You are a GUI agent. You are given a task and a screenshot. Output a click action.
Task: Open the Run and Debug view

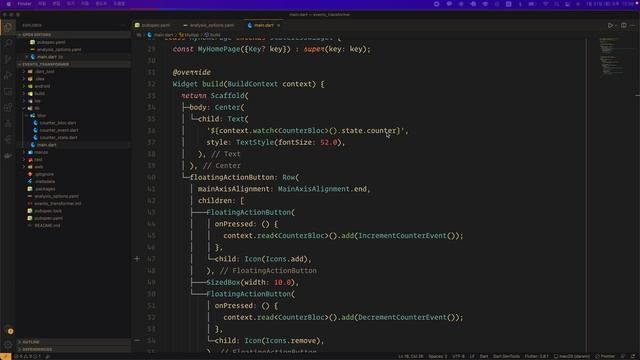pos(8,76)
